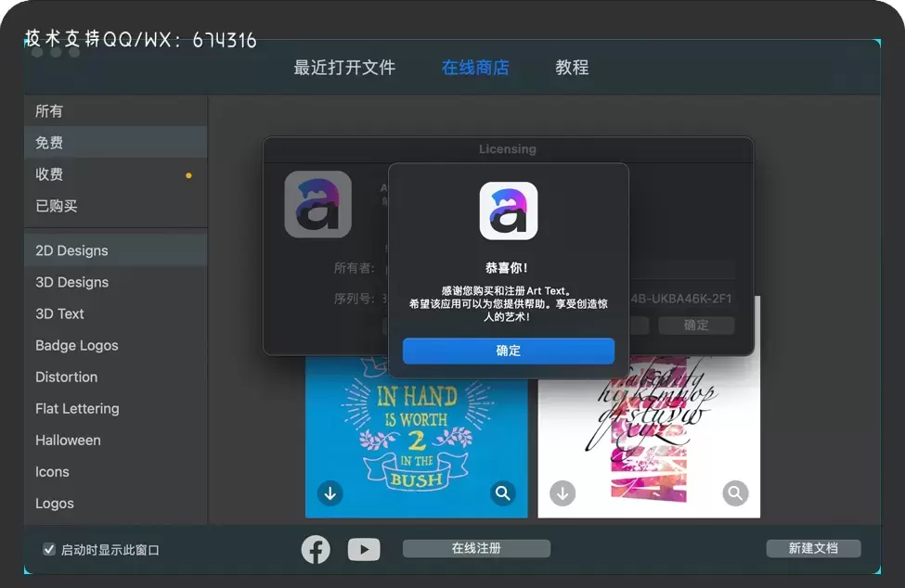
Task: Zoom into the blue bird template preview
Action: (503, 493)
